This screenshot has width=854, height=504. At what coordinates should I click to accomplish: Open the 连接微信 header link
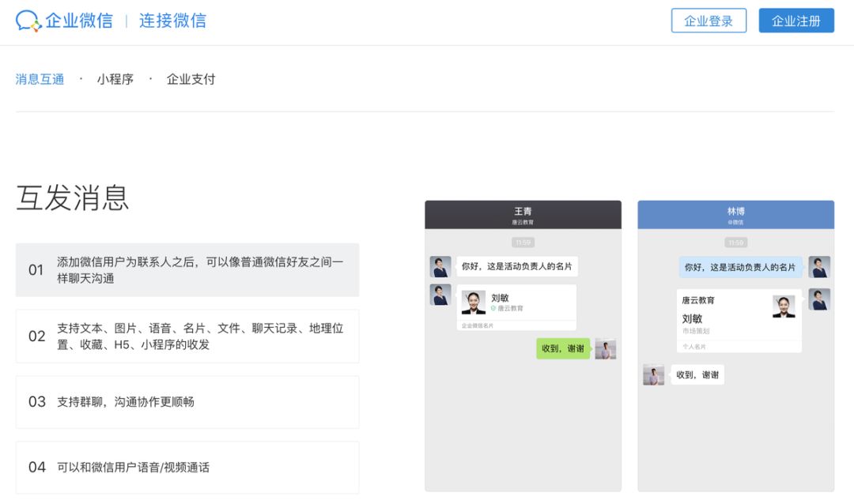[172, 21]
